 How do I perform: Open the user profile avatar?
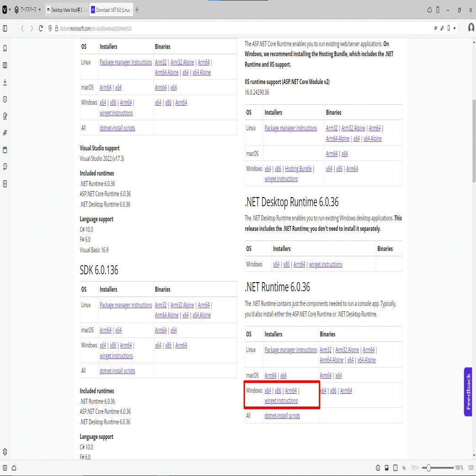click(471, 28)
